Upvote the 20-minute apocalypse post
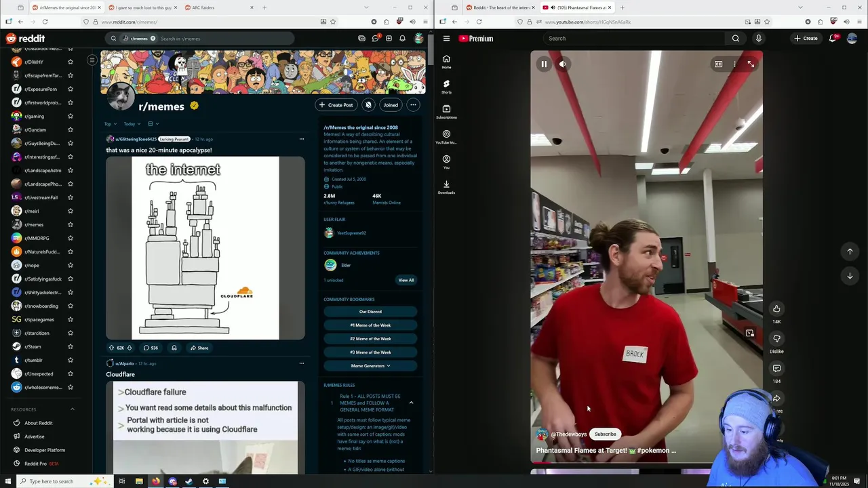The image size is (868, 488). pos(112,348)
